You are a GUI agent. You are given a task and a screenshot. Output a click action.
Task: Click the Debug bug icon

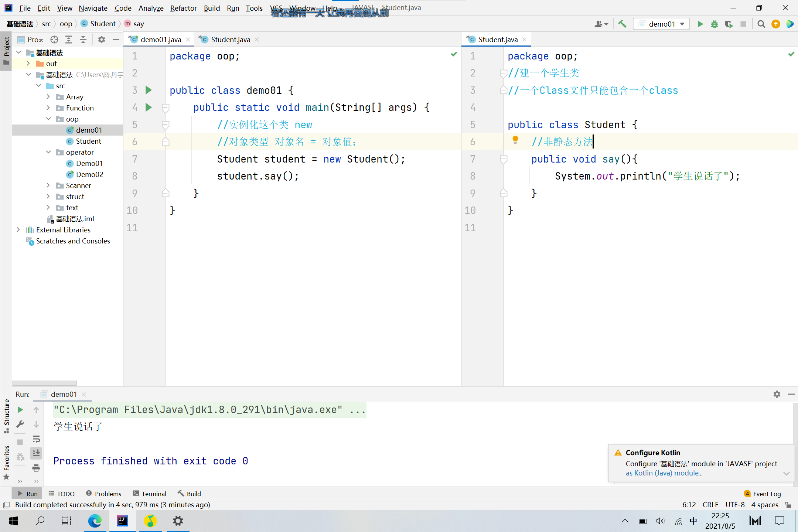[x=715, y=24]
